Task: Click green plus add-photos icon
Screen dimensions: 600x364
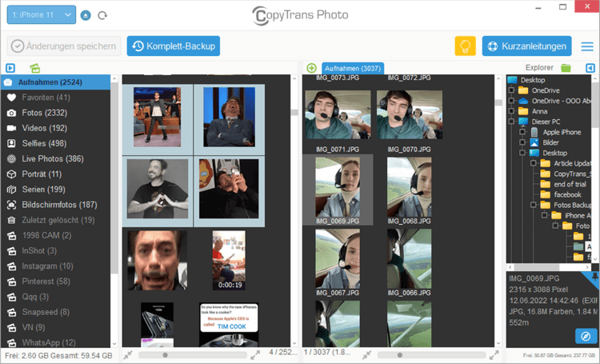Action: (x=311, y=68)
